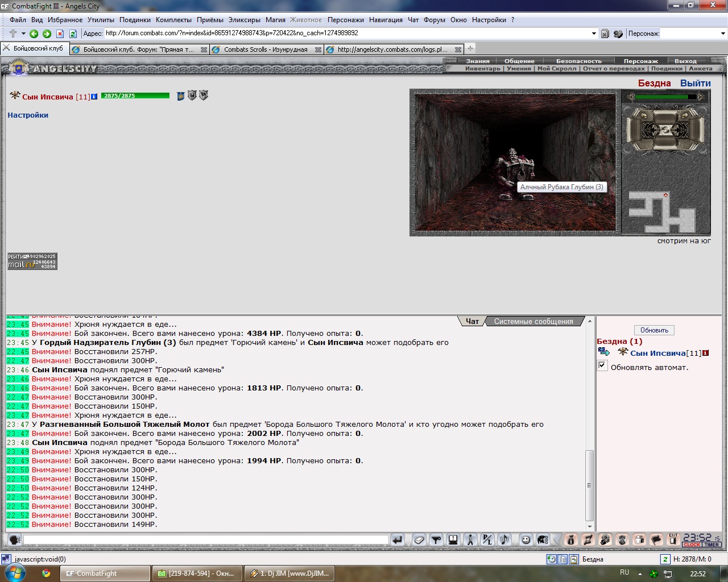728x582 pixels.
Task: Open Инвентарь link in game header
Action: [483, 68]
